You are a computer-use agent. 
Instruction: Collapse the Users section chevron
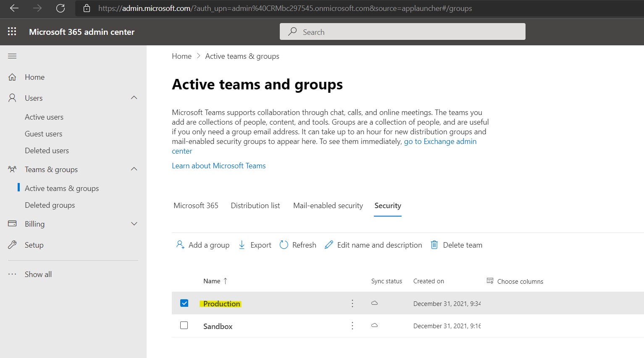tap(134, 98)
